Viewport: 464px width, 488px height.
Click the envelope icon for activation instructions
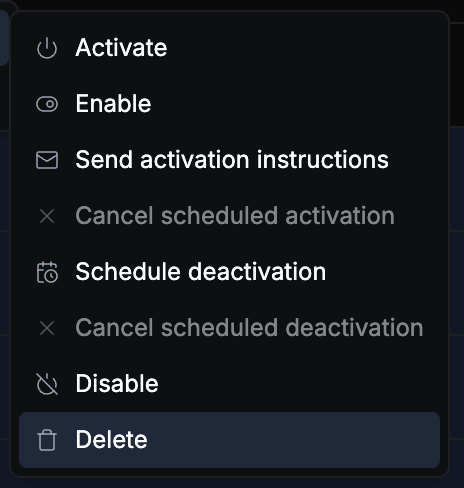[x=47, y=160]
